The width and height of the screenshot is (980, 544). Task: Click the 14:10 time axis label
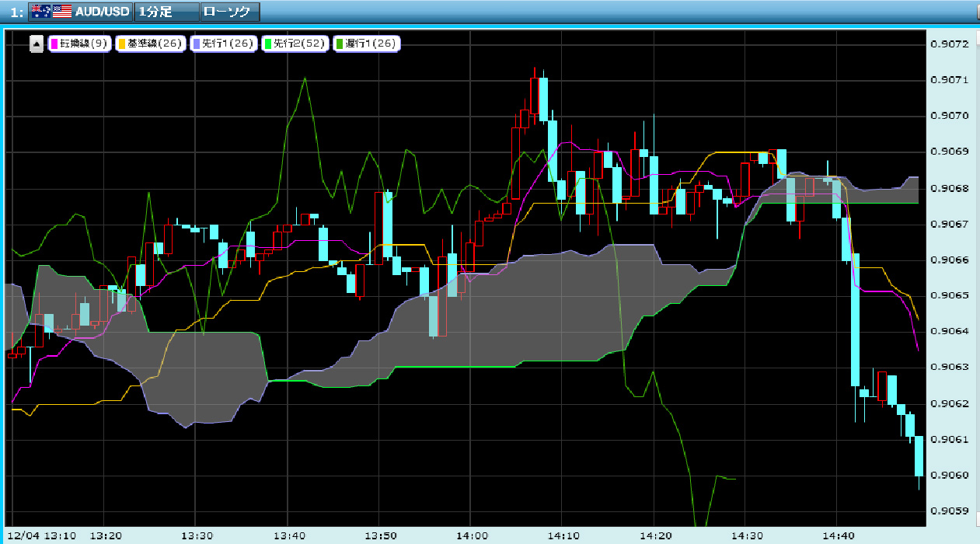pos(562,536)
